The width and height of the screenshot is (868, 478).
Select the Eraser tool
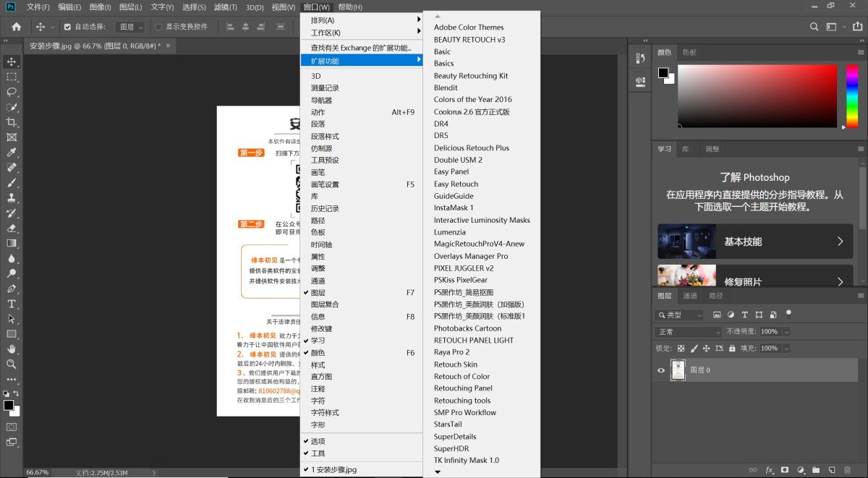12,229
